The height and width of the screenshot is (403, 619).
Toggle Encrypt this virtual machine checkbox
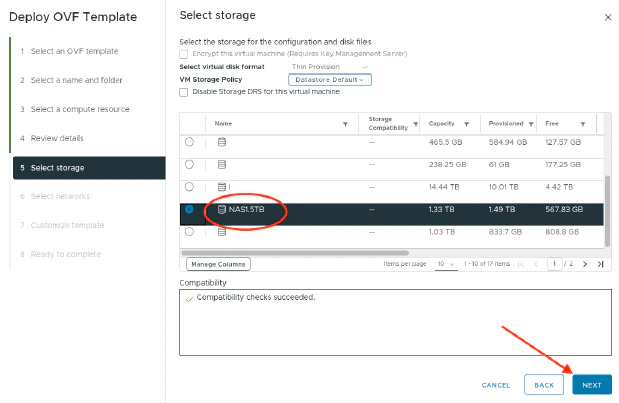(x=184, y=54)
